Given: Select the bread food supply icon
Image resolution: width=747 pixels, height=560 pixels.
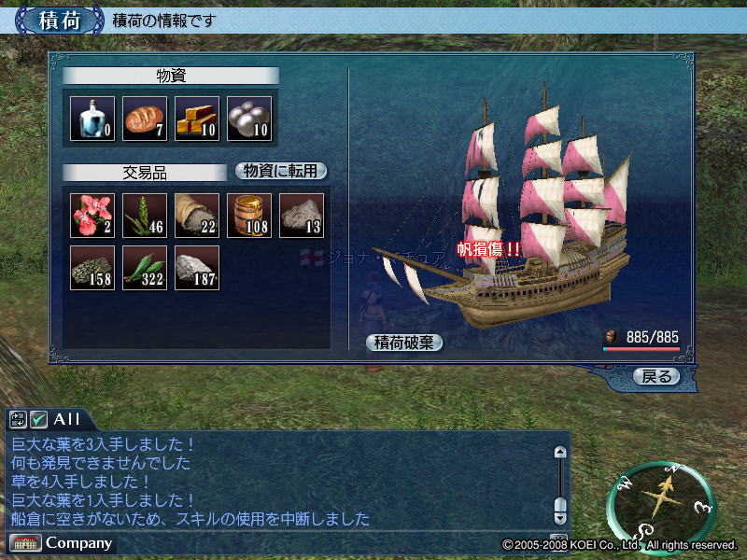Looking at the screenshot, I should click(x=145, y=119).
